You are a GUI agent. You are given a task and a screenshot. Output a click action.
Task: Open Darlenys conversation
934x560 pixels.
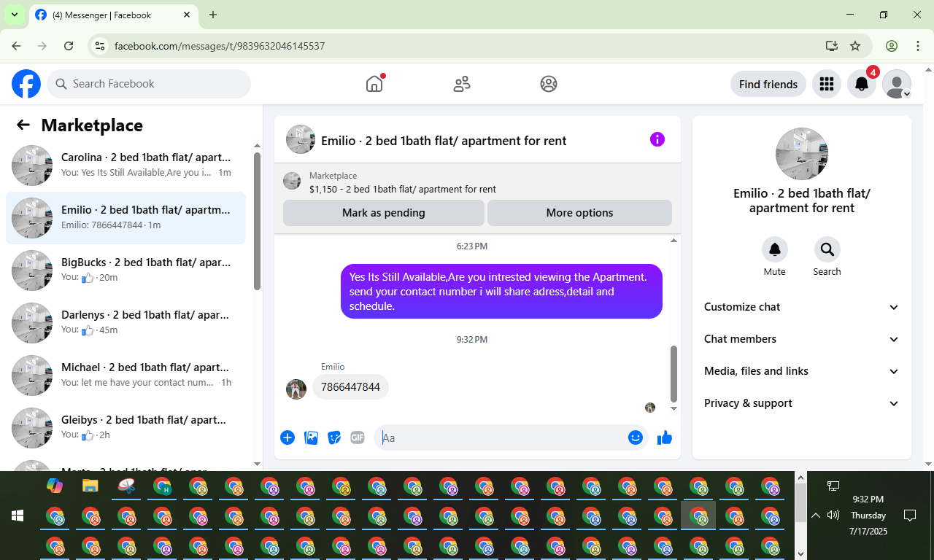pos(126,323)
